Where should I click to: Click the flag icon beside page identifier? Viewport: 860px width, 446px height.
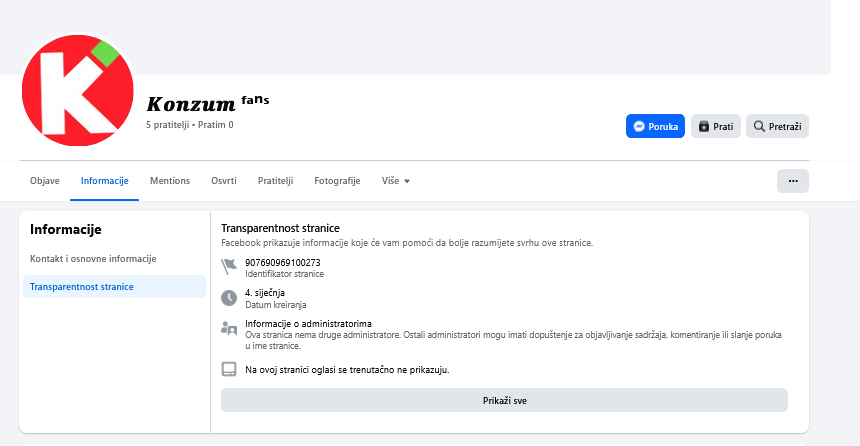[x=229, y=266]
